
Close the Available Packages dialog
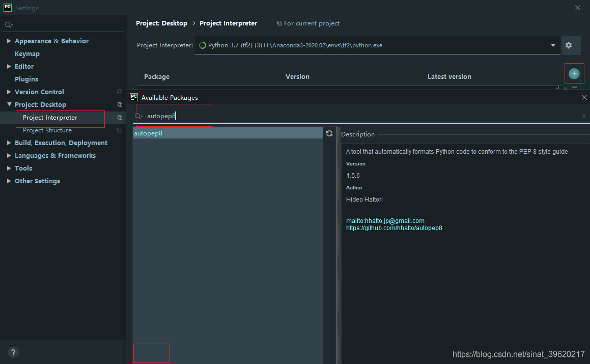584,97
